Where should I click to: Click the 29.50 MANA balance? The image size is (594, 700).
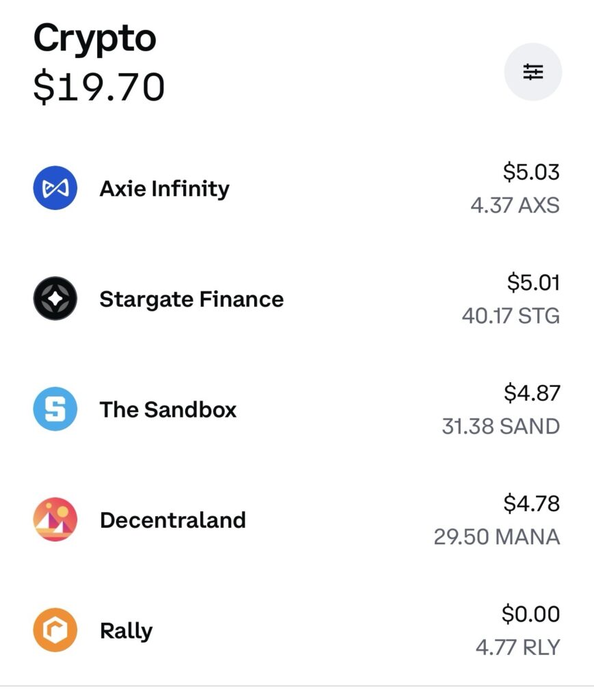pyautogui.click(x=496, y=537)
